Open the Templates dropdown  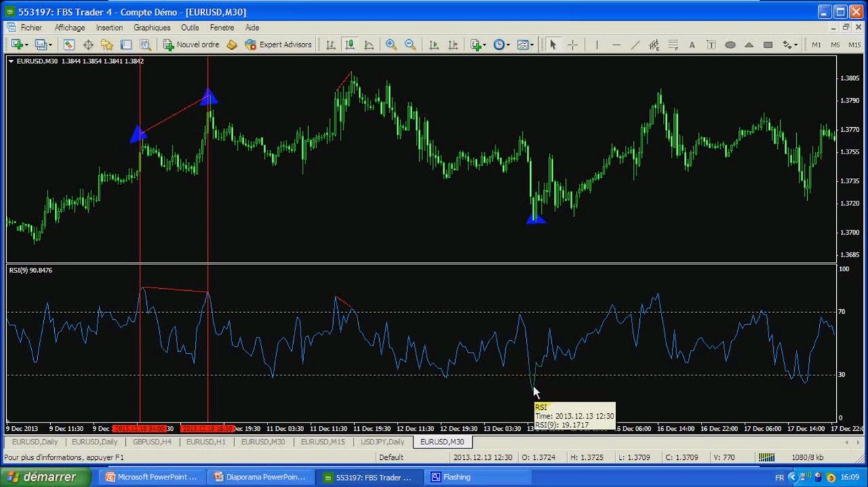[x=525, y=45]
